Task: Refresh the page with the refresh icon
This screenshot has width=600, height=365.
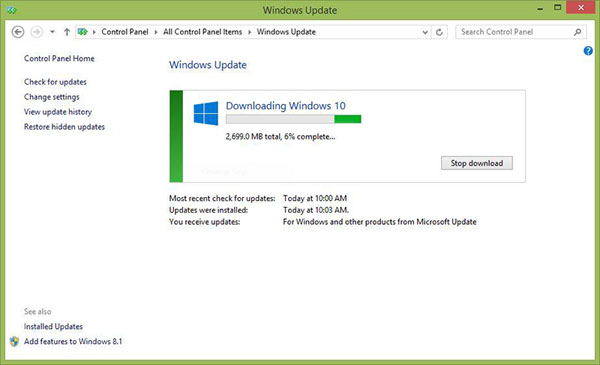Action: pyautogui.click(x=439, y=33)
